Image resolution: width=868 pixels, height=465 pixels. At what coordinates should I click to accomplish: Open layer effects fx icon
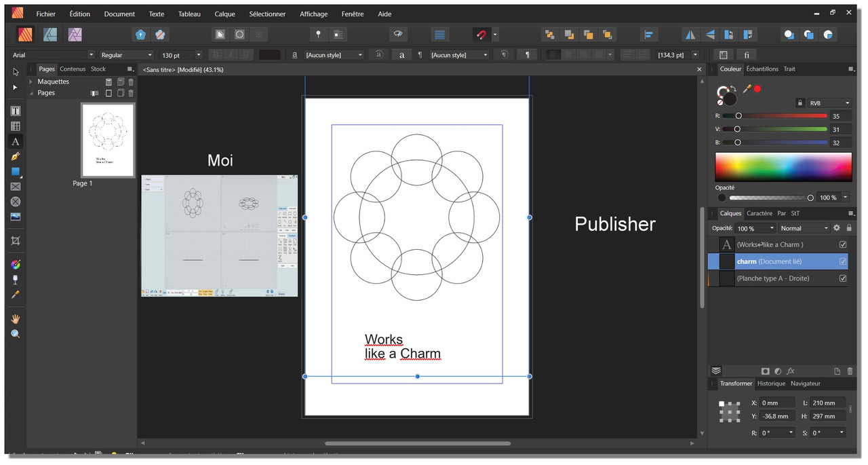(791, 371)
